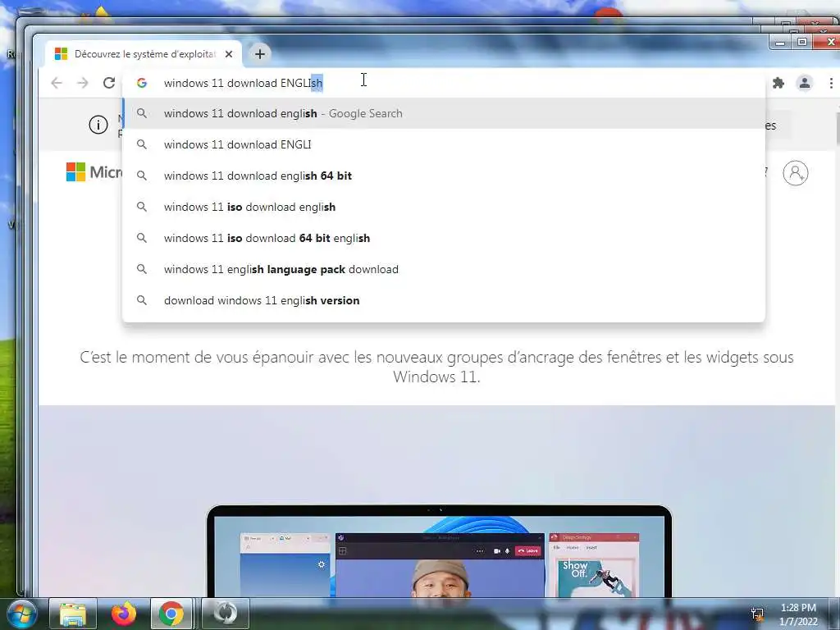Choose suggestion windows 11 download english 64 bit
Screen dimensions: 840x630
click(444, 176)
